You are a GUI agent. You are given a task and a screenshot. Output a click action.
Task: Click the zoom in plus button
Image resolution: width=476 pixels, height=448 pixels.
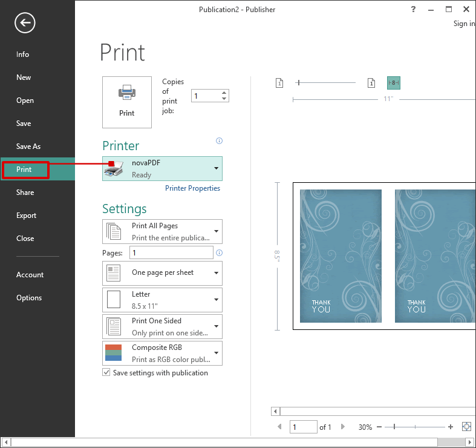tap(451, 427)
